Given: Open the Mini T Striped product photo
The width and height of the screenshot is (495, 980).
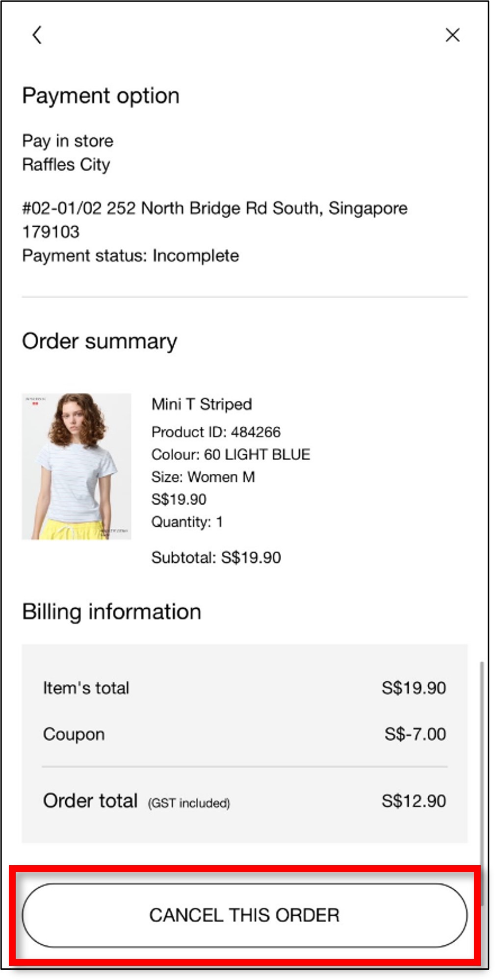Looking at the screenshot, I should point(77,466).
